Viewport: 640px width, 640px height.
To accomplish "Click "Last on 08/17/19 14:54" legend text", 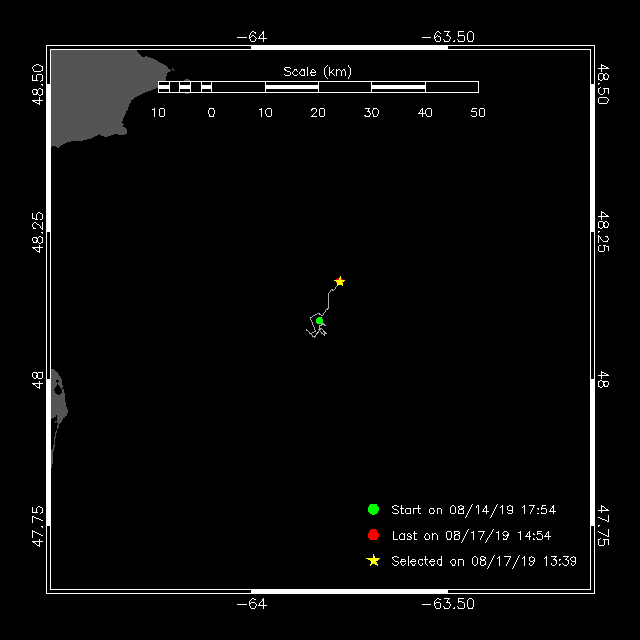I will click(471, 536).
